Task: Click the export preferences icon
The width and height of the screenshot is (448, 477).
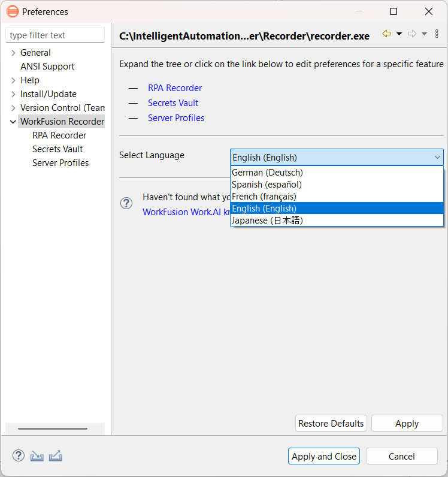Action: coord(56,455)
